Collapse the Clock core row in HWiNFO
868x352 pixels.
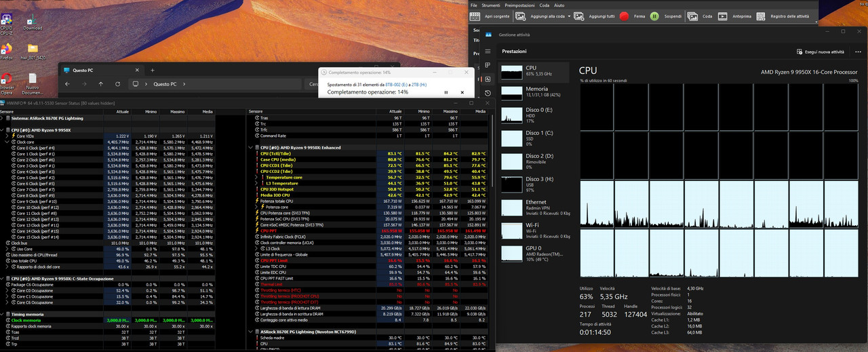click(x=7, y=142)
